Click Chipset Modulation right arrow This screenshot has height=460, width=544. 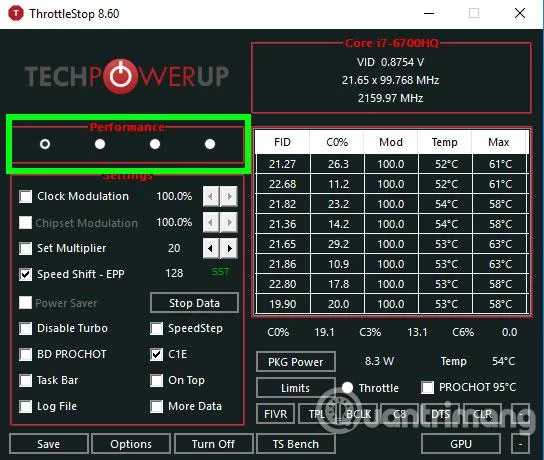[x=229, y=222]
